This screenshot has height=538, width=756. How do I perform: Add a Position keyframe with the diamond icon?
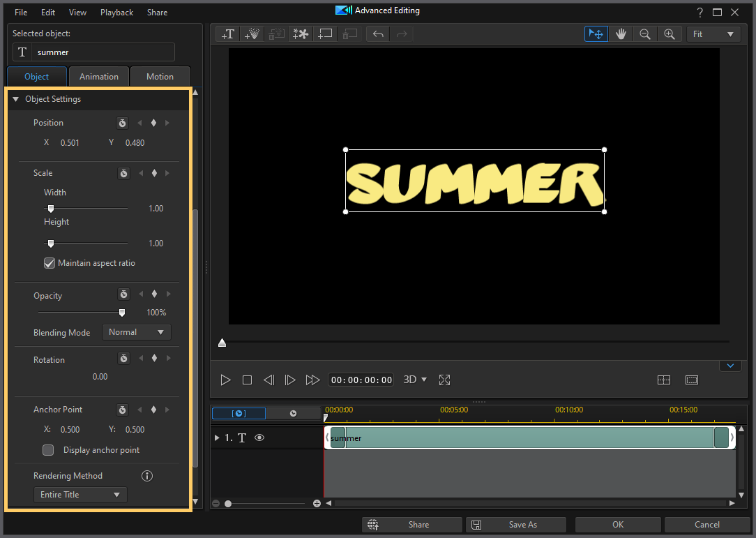153,122
